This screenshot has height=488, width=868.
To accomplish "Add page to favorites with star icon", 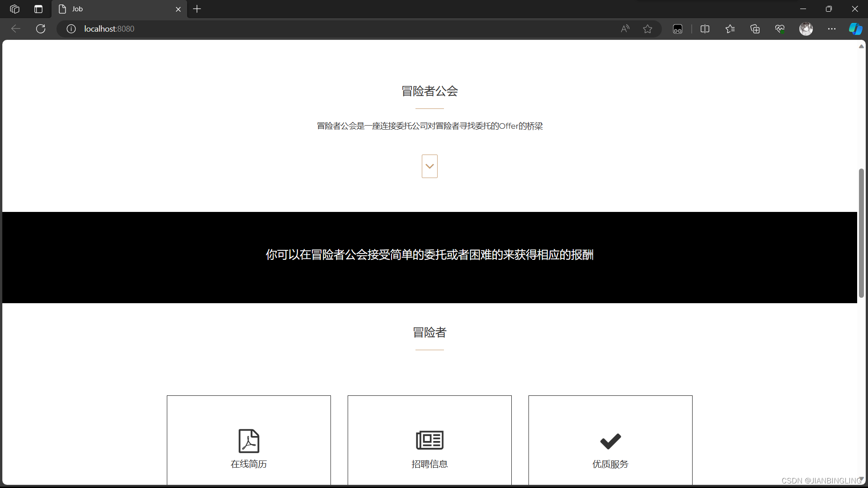I will [647, 29].
